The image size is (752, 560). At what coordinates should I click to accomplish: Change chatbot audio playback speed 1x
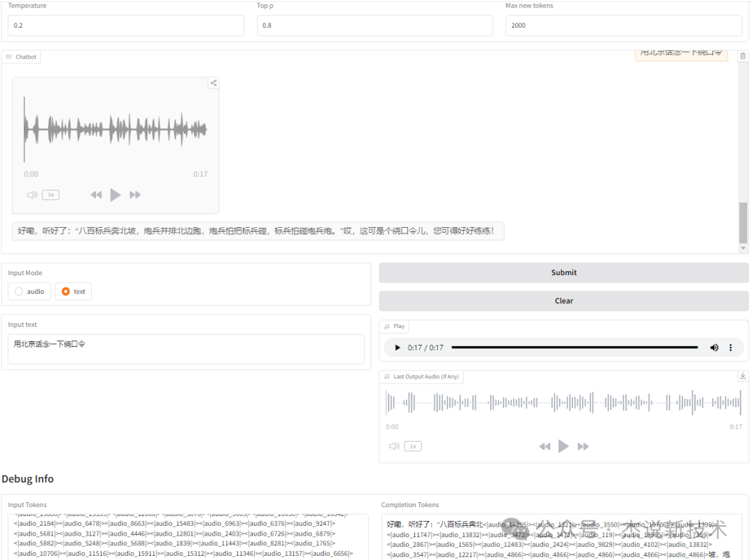[51, 195]
